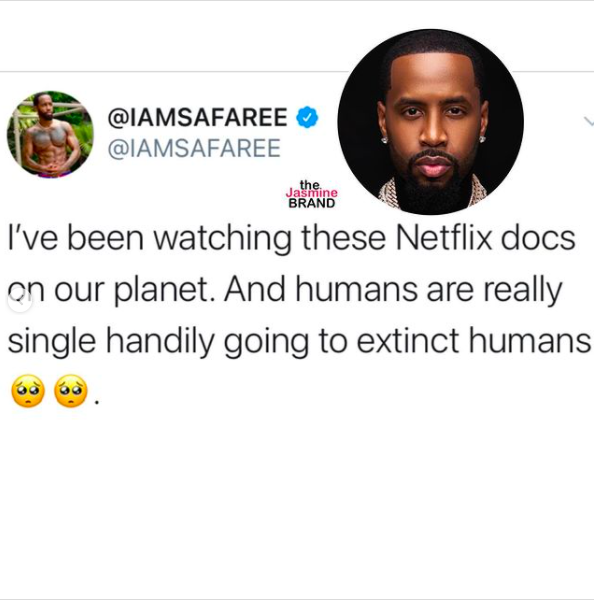Image resolution: width=594 pixels, height=600 pixels.
Task: Open the gray @IAMSAFAREE handle
Action: coord(194,148)
